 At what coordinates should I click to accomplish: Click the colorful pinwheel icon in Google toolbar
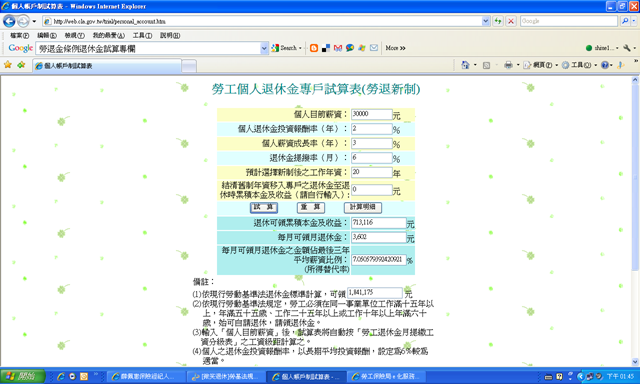tap(362, 48)
